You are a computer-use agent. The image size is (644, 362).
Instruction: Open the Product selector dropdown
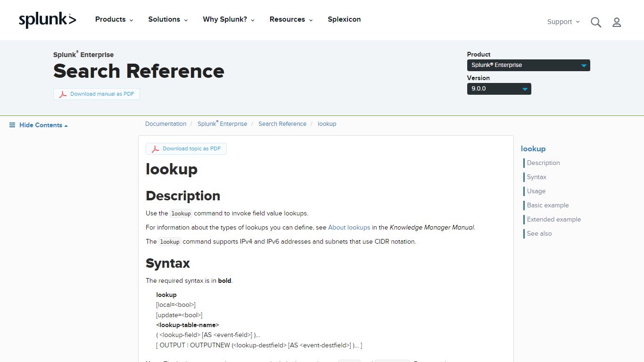point(528,65)
